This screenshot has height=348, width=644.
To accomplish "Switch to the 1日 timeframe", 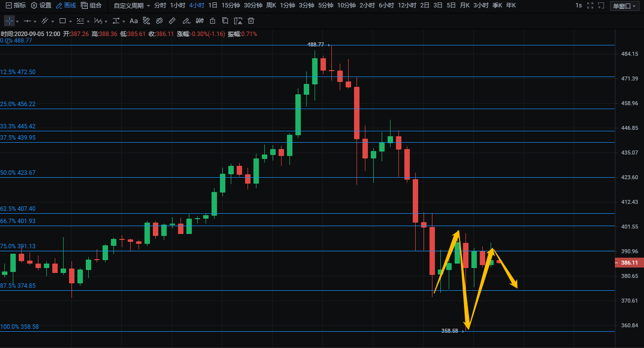I will coord(213,5).
